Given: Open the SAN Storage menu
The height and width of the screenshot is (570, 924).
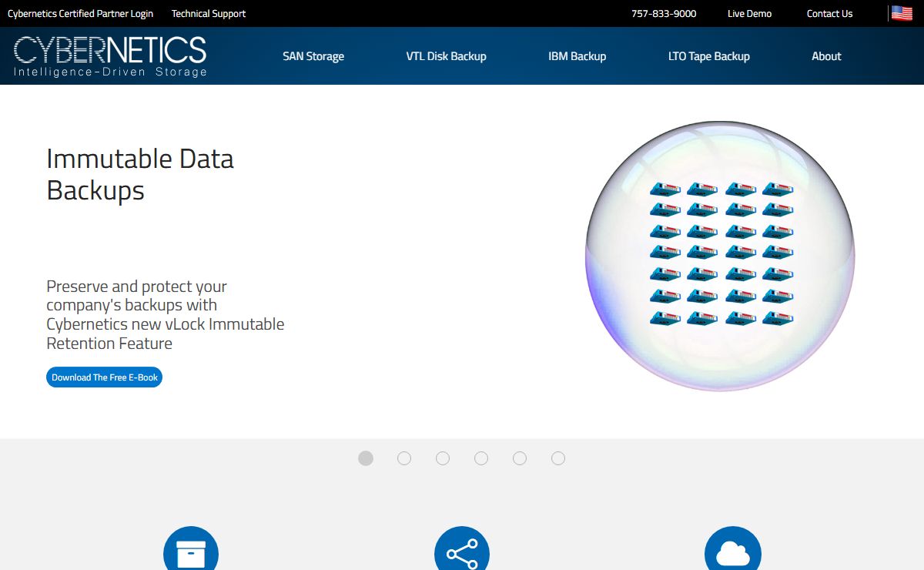Looking at the screenshot, I should pyautogui.click(x=313, y=56).
